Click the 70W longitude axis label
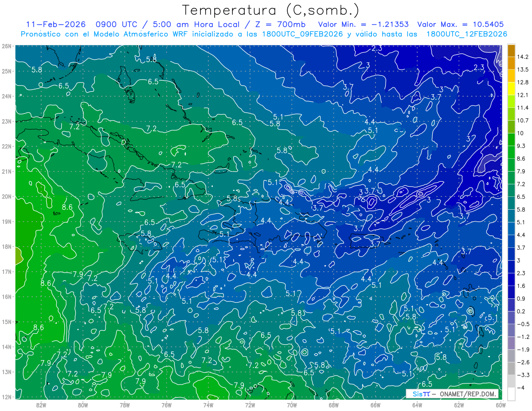The height and width of the screenshot is (411, 532). click(291, 405)
